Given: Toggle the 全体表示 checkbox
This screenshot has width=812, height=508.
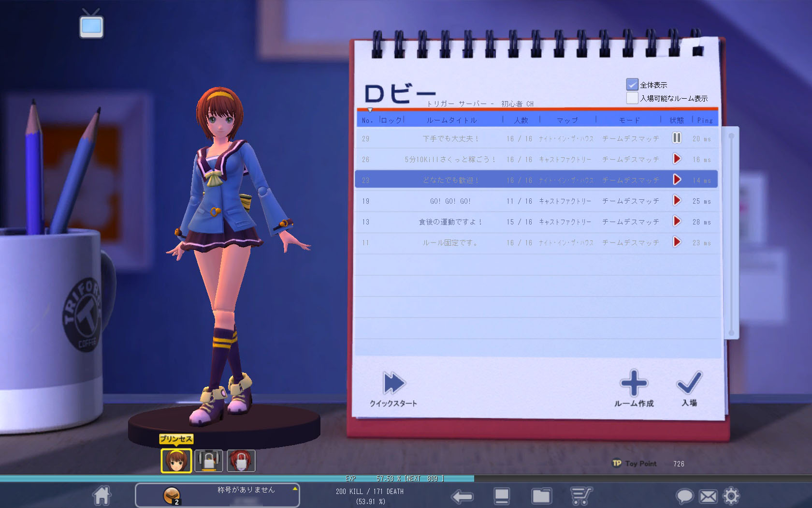Looking at the screenshot, I should point(632,85).
